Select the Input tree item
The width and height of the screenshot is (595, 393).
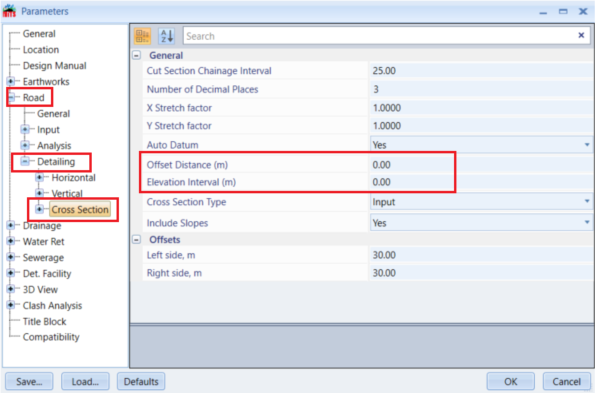click(x=48, y=130)
